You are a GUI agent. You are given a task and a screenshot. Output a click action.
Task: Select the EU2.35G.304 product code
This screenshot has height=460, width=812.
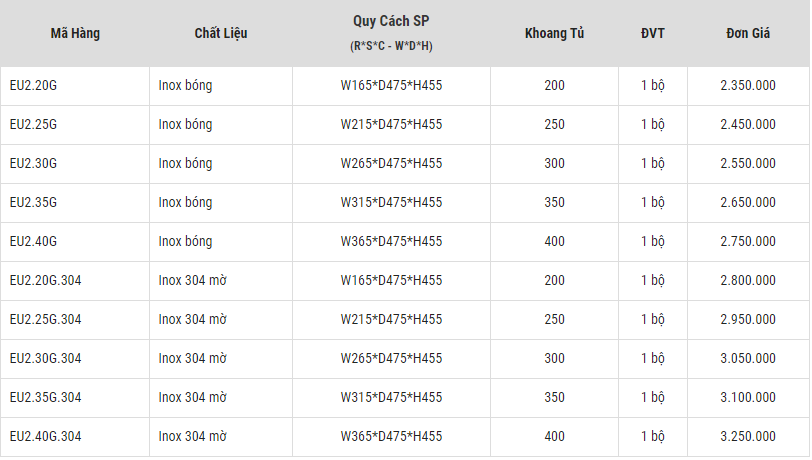click(x=46, y=397)
